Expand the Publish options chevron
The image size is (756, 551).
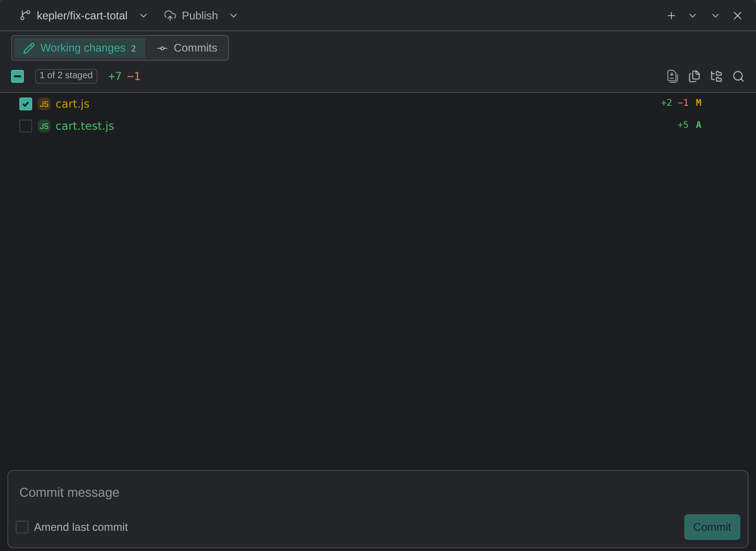pyautogui.click(x=234, y=16)
